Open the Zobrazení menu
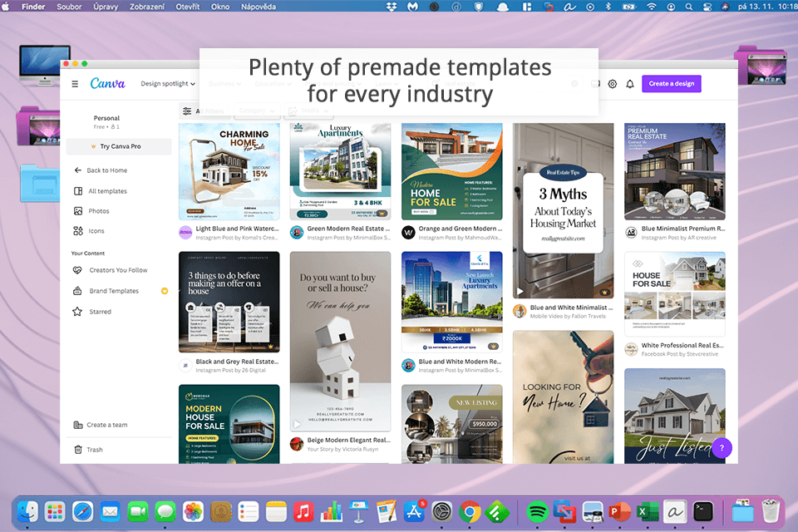Screen dimensions: 798x532 click(x=146, y=7)
